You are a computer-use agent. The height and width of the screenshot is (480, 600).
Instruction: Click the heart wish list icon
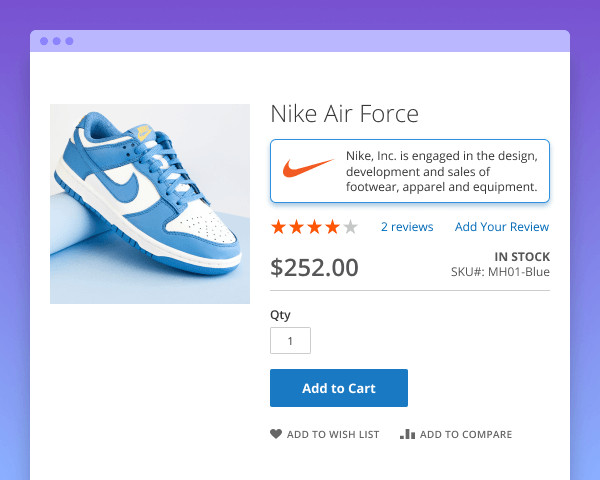coord(276,434)
